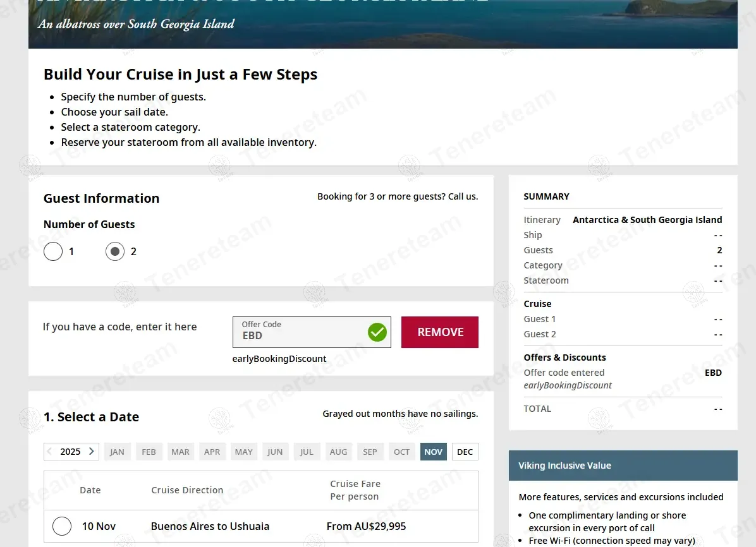The image size is (756, 547).
Task: Click Antarctica & South Georgia Island itinerary in summary
Action: point(647,220)
